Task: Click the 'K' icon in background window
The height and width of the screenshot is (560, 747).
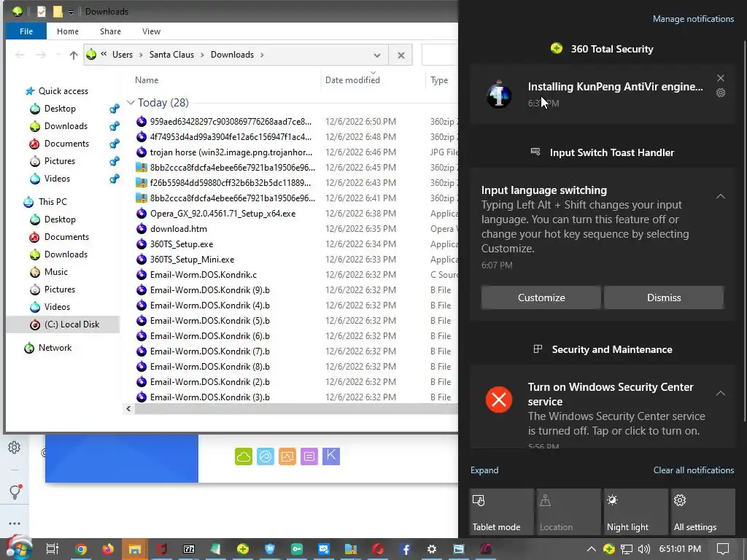Action: pyautogui.click(x=331, y=456)
